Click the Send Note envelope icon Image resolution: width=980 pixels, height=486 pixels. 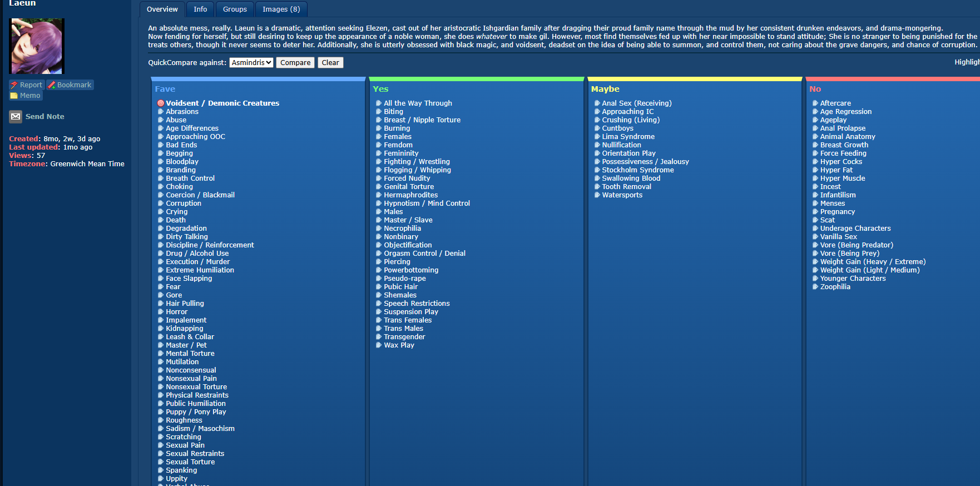(x=16, y=117)
